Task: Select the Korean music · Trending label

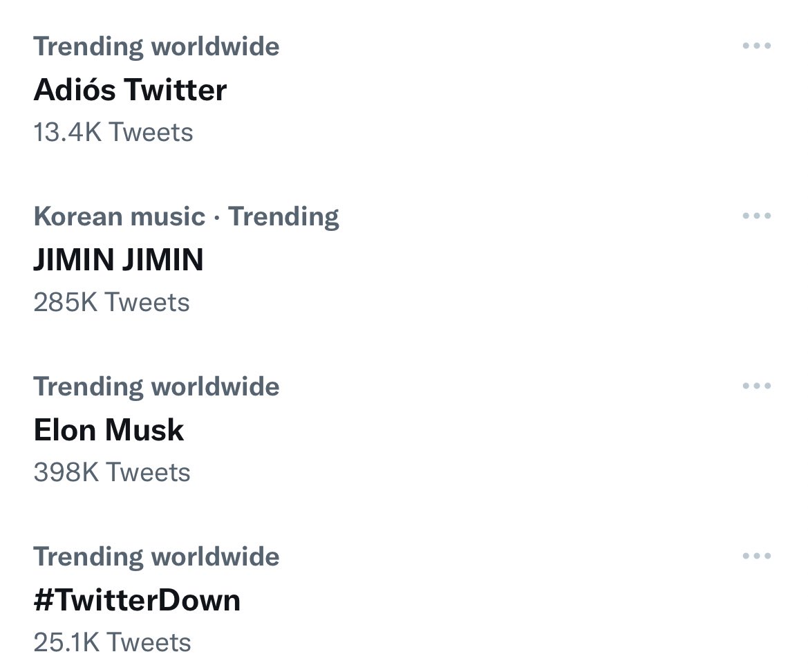Action: (187, 216)
